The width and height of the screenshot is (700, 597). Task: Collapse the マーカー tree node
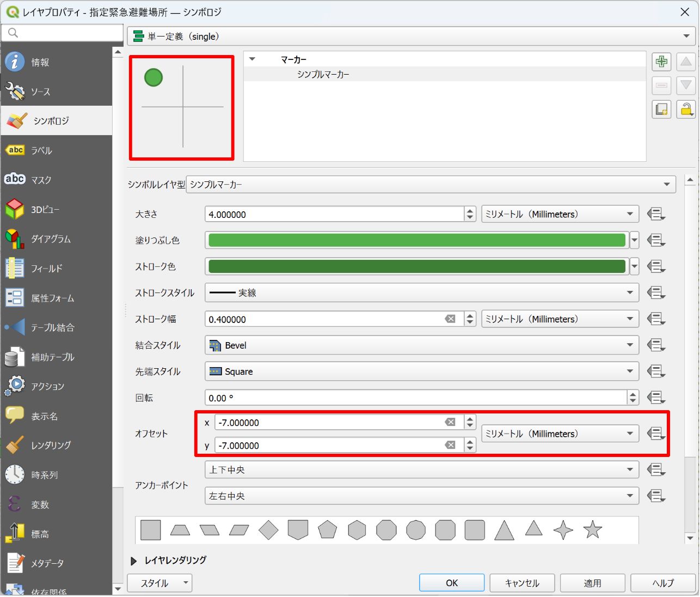[252, 59]
